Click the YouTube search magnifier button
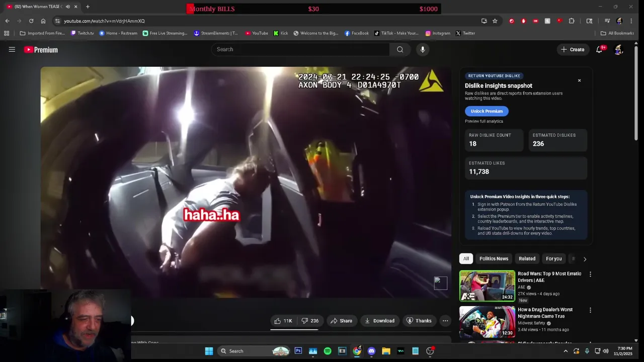644x362 pixels. point(400,49)
